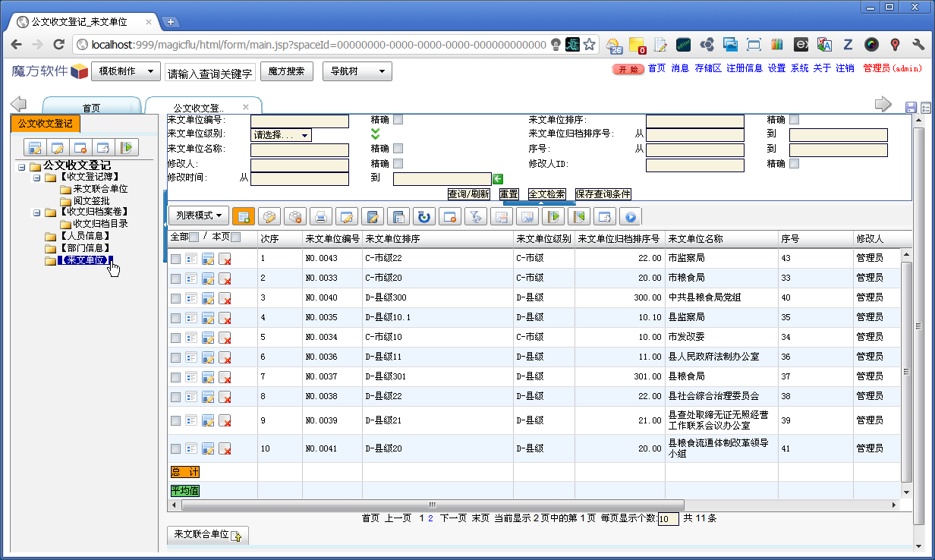Open 模板制作 dropdown

click(126, 71)
